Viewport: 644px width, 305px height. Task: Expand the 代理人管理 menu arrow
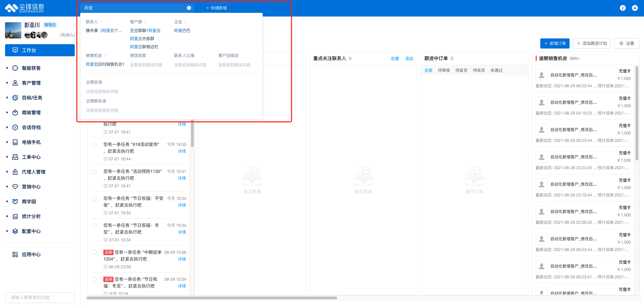pos(7,172)
